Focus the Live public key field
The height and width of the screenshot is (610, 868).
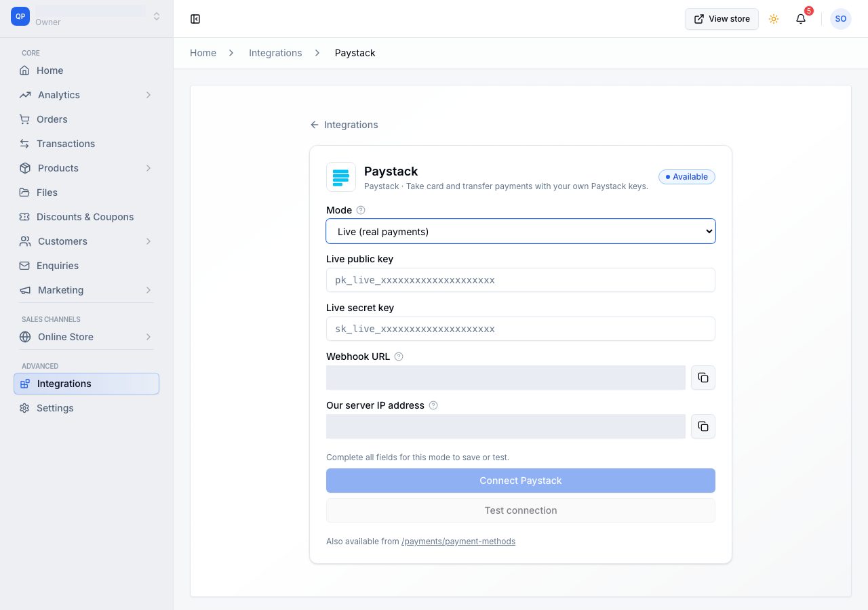click(x=521, y=280)
